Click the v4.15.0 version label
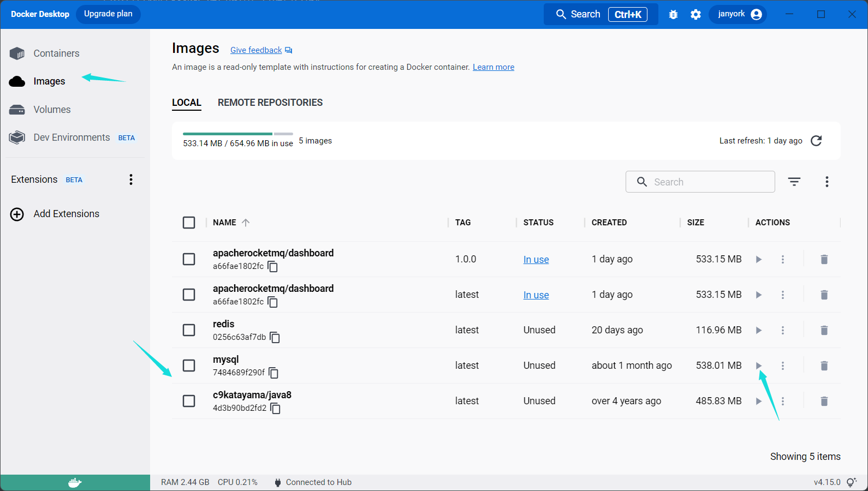The height and width of the screenshot is (491, 868). point(827,482)
